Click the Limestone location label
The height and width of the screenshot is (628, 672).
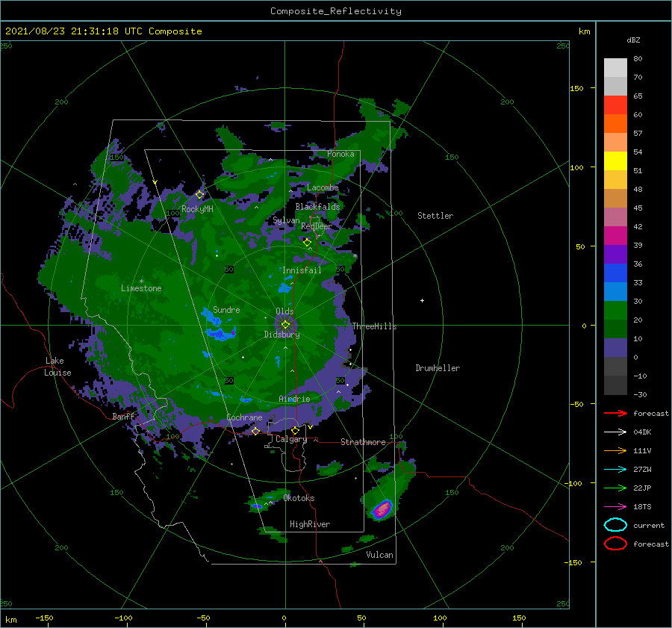[141, 288]
